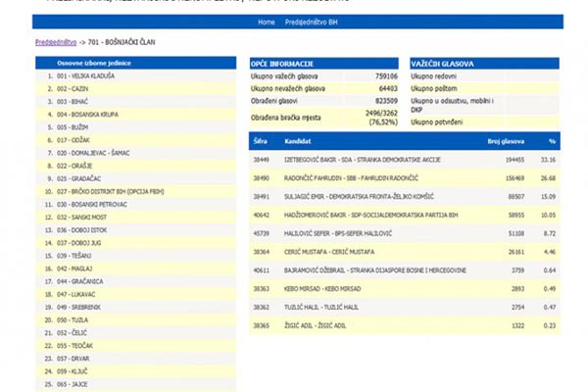This screenshot has width=588, height=392.
Task: Click invalid votes total 64403
Action: tap(388, 88)
